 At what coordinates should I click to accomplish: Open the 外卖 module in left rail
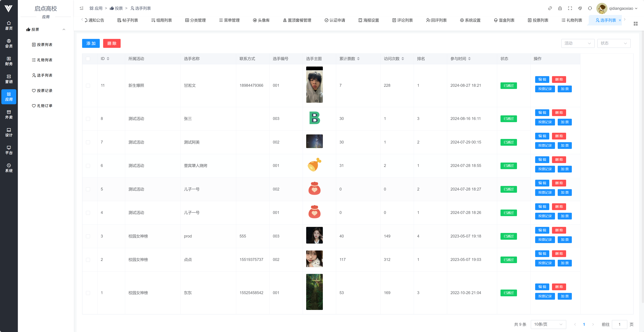[9, 114]
